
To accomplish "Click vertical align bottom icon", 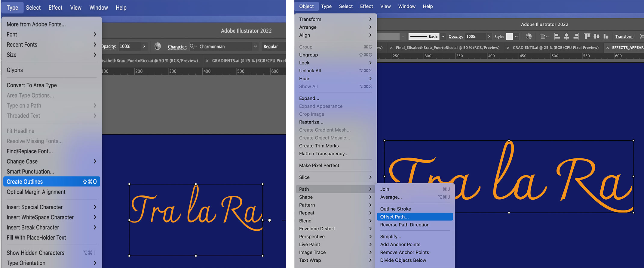I will (x=606, y=36).
